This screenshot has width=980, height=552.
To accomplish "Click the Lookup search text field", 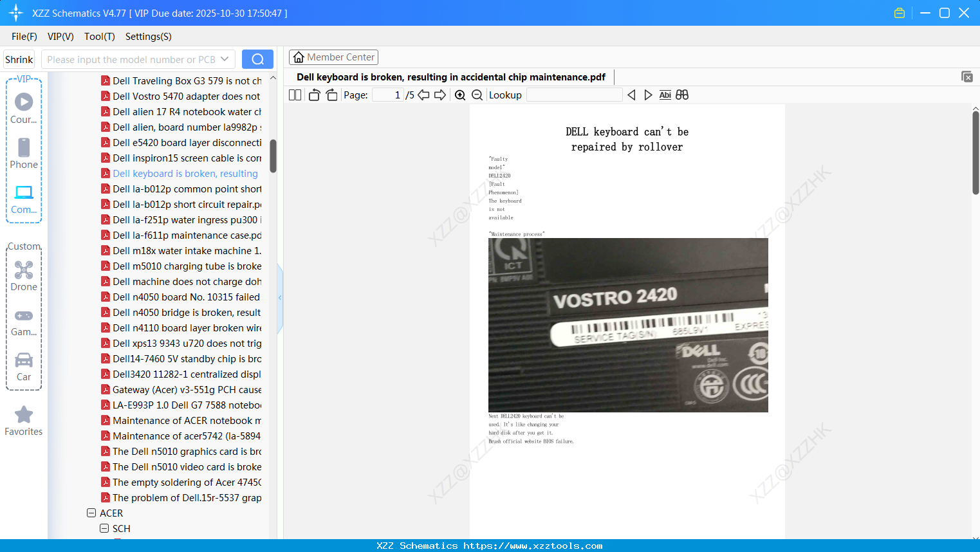I will 575,95.
